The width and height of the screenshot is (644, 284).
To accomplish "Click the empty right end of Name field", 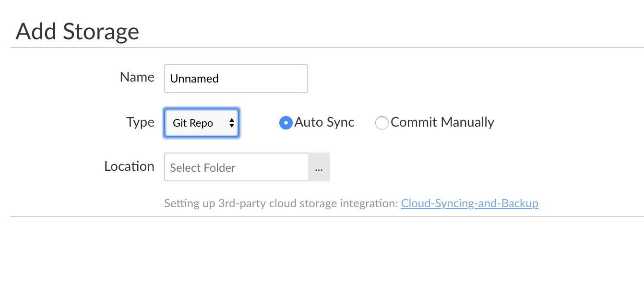I will (x=288, y=79).
